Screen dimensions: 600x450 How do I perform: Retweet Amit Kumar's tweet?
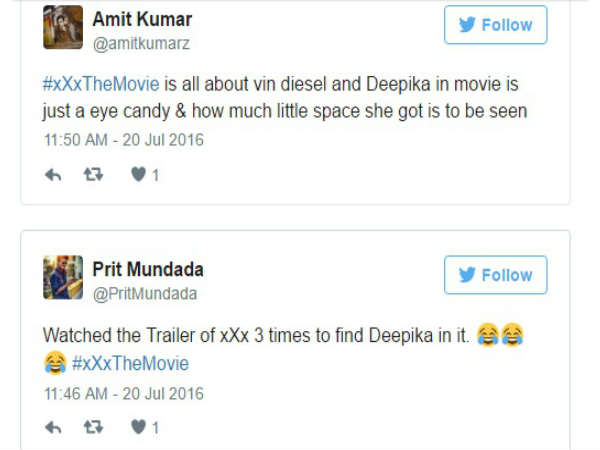click(94, 175)
